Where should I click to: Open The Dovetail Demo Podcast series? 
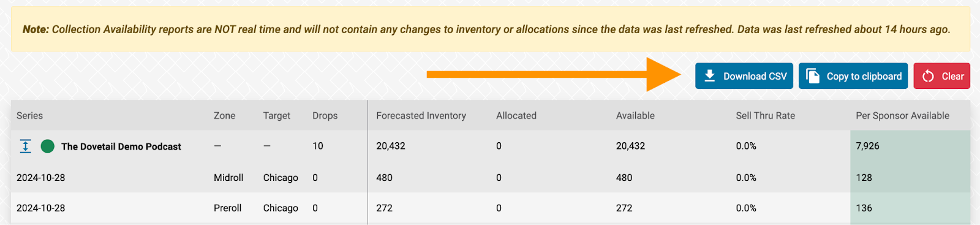[121, 147]
